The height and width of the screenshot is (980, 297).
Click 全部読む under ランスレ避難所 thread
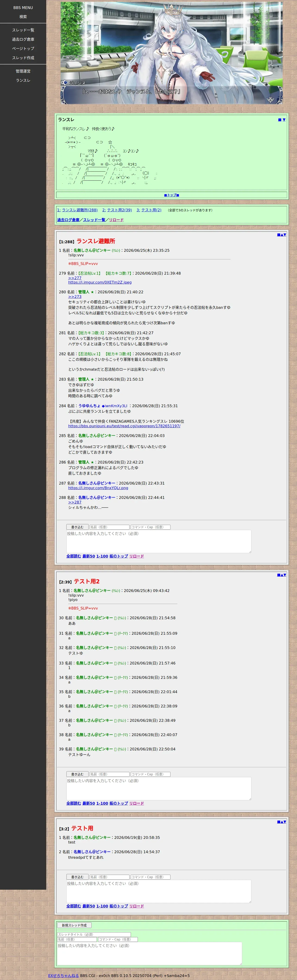74,556
